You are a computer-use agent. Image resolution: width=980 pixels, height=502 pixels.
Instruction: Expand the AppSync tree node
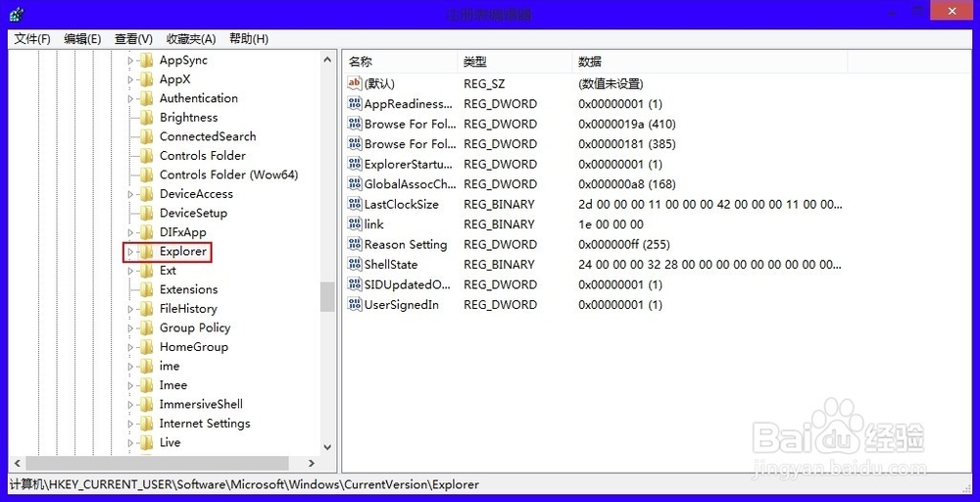point(130,61)
